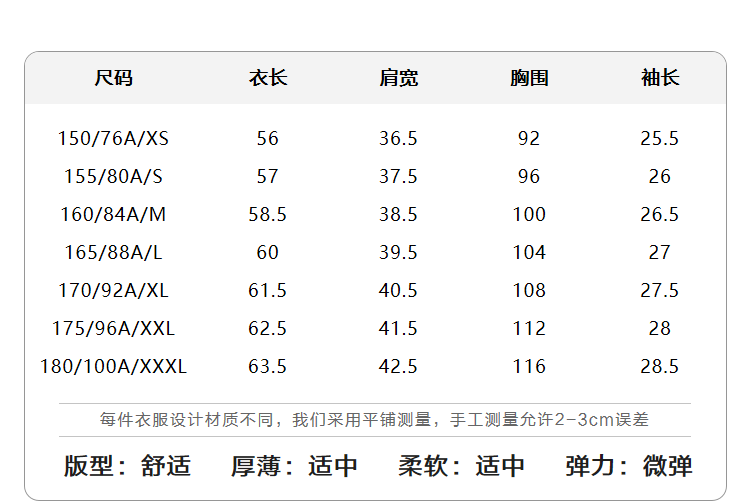Click 衣长 value 58.5 for M
750x501 pixels.
pos(267,214)
